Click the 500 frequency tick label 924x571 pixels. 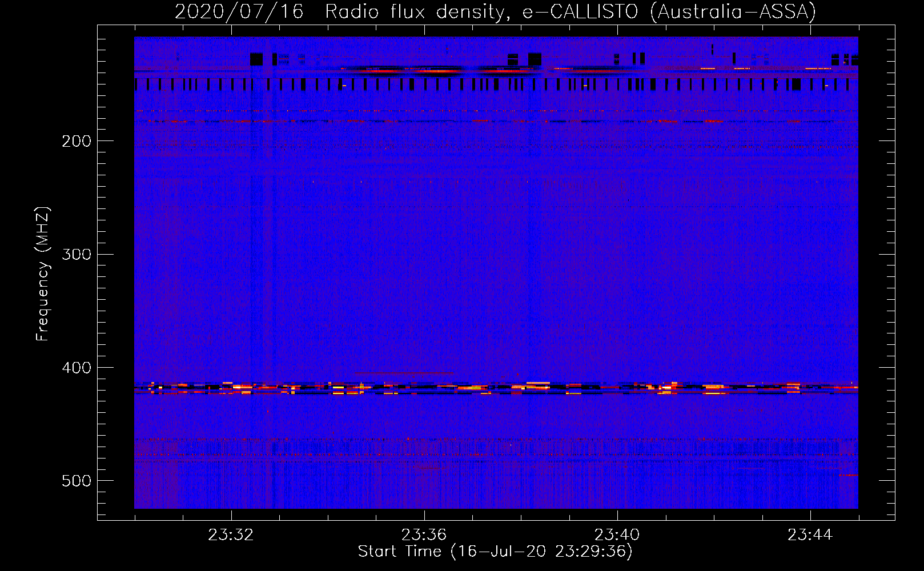[77, 481]
